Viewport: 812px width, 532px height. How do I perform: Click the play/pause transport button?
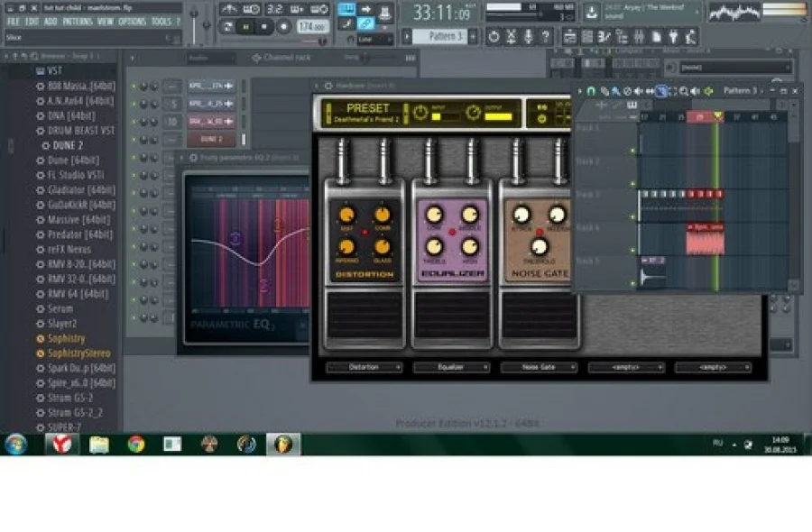(x=246, y=26)
